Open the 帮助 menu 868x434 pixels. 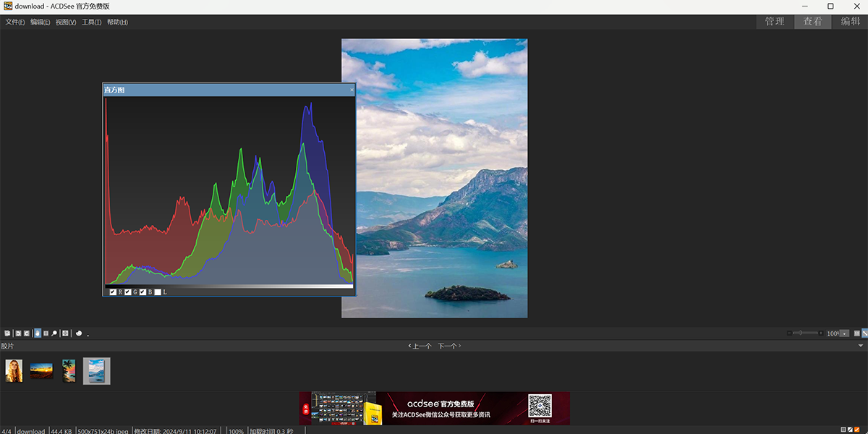click(x=117, y=22)
